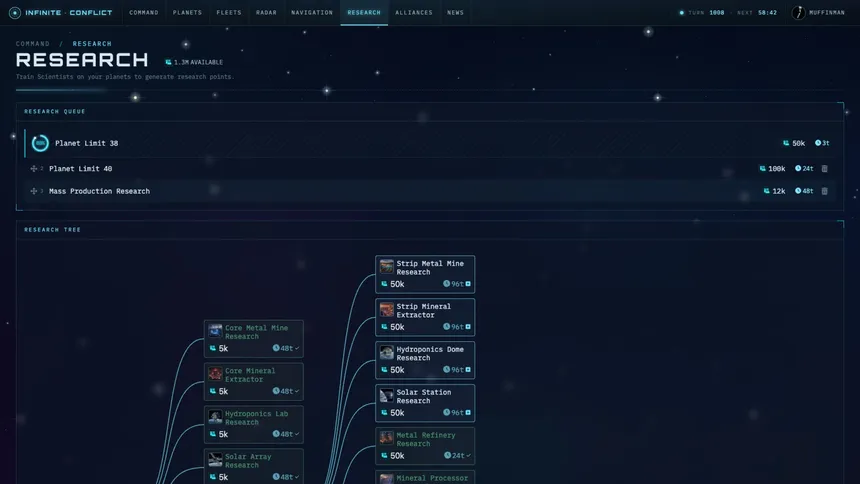Open the Command menu item
Screen dimensions: 860x484
pyautogui.click(x=144, y=13)
